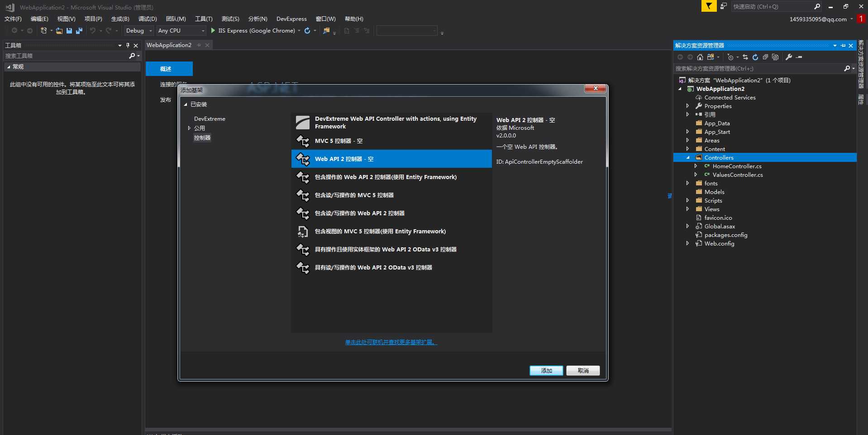Open the IIS Express browser dropdown arrow
Screen dimensions: 868x435
(x=299, y=31)
